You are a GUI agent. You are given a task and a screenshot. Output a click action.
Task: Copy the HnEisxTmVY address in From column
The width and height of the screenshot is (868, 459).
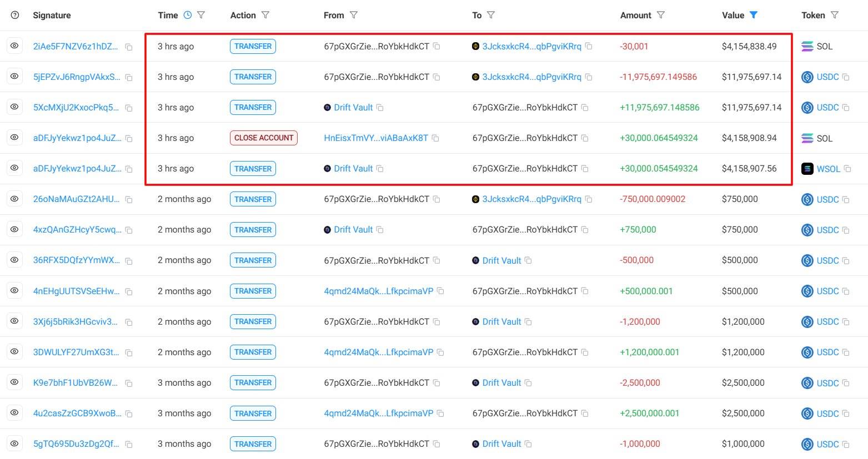tap(435, 138)
